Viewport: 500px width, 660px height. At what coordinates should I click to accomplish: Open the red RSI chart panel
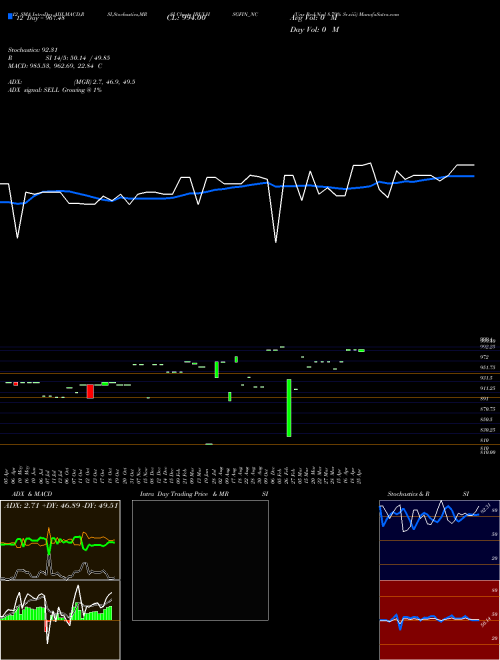tap(439, 620)
